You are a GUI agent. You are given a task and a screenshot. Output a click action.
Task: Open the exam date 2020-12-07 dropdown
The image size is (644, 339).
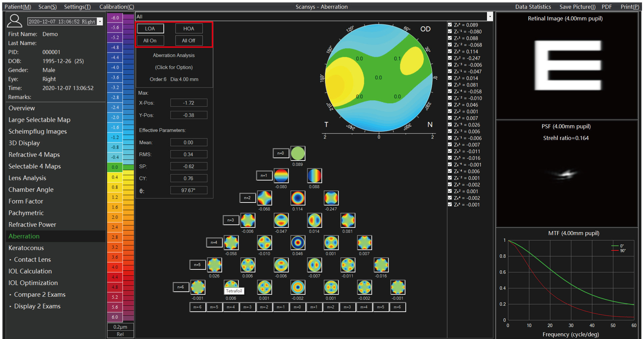(100, 22)
